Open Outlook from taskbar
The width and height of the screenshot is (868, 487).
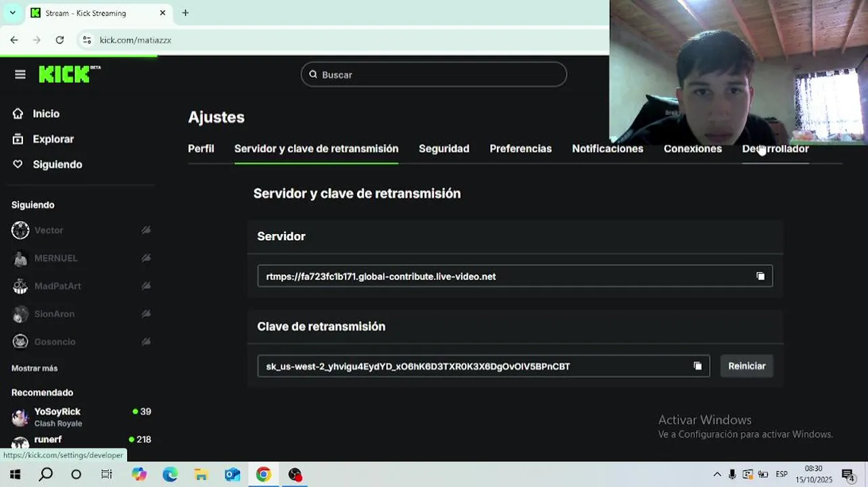[x=232, y=475]
